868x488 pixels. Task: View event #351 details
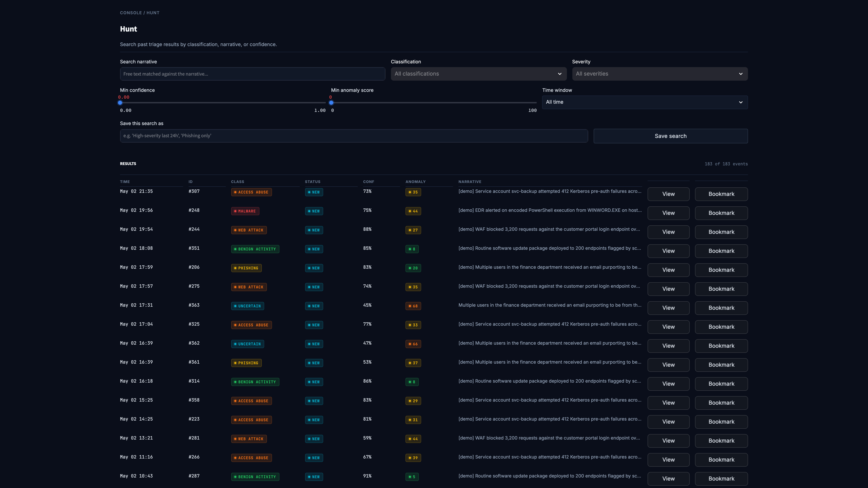point(668,251)
